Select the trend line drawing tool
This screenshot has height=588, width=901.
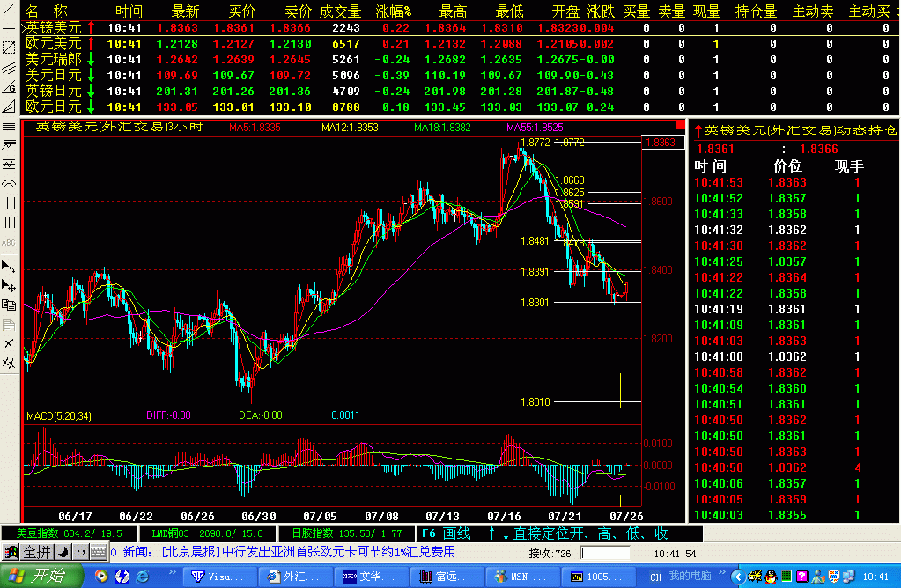(9, 9)
